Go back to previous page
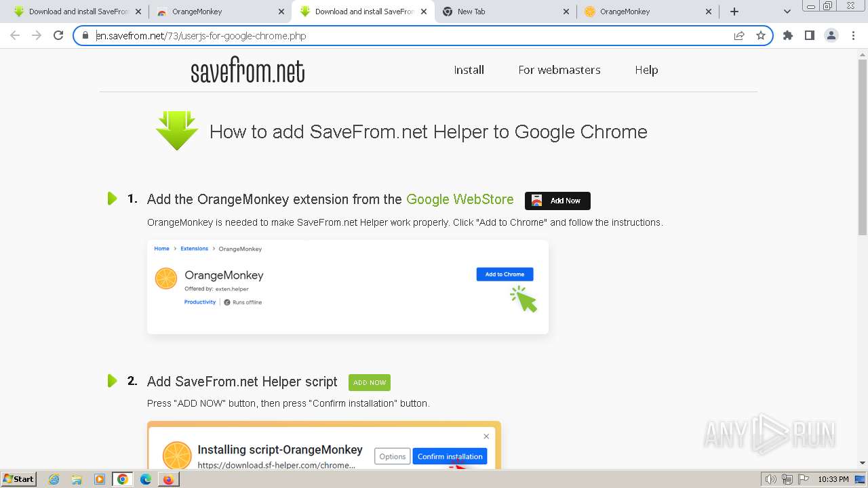This screenshot has height=488, width=868. 15,35
